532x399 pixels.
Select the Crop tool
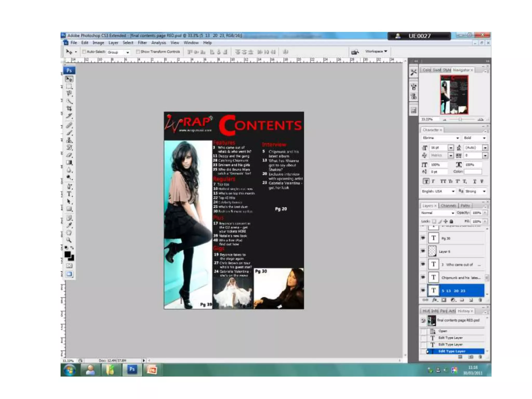pos(69,108)
